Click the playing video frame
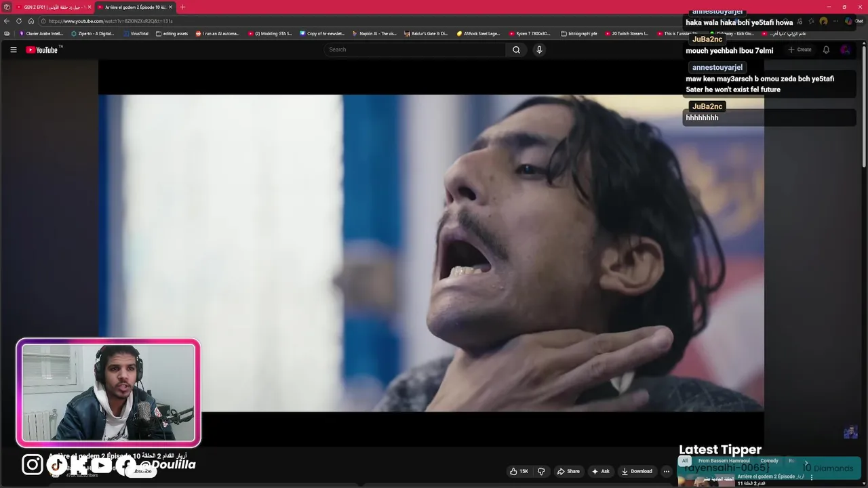This screenshot has height=488, width=868. (x=431, y=253)
